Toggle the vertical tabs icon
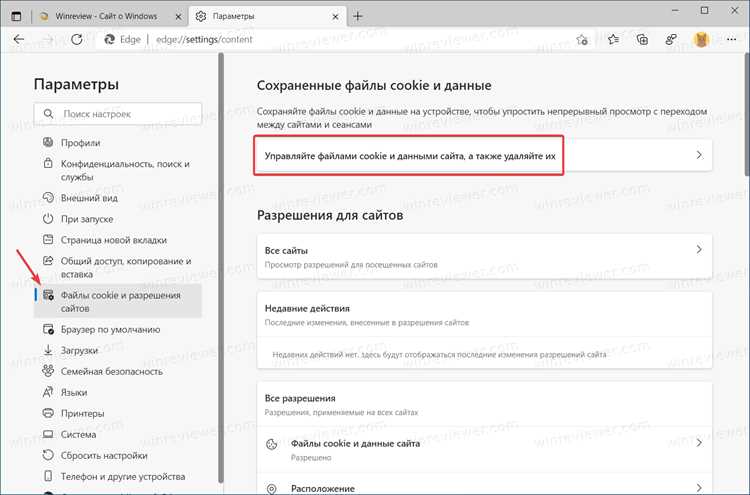 16,16
